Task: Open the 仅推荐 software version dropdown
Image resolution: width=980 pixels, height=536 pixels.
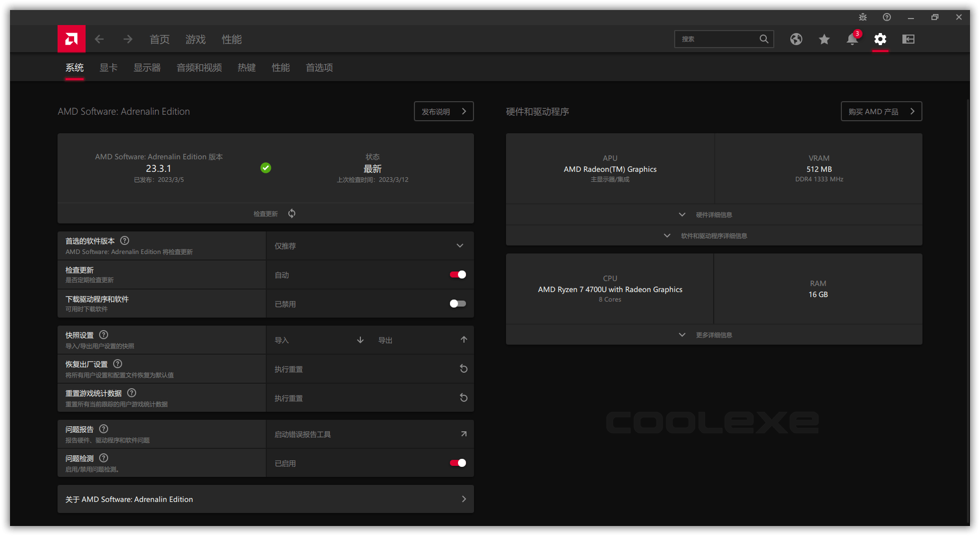Action: [370, 246]
